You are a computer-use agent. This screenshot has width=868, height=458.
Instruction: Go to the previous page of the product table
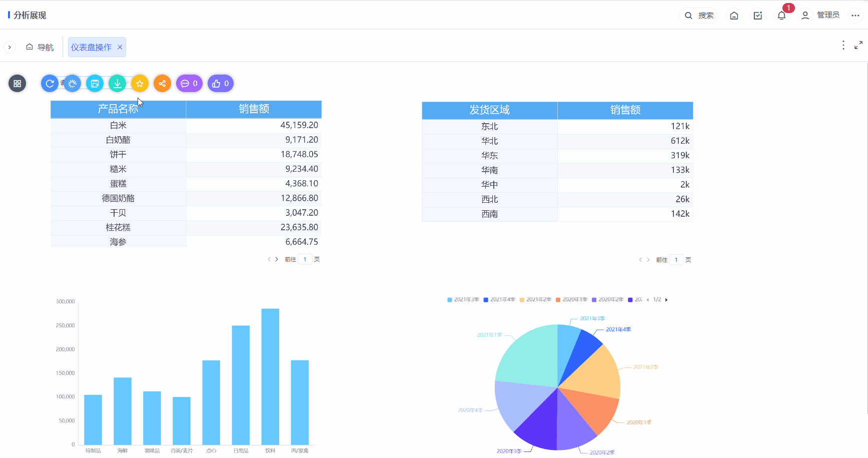269,259
